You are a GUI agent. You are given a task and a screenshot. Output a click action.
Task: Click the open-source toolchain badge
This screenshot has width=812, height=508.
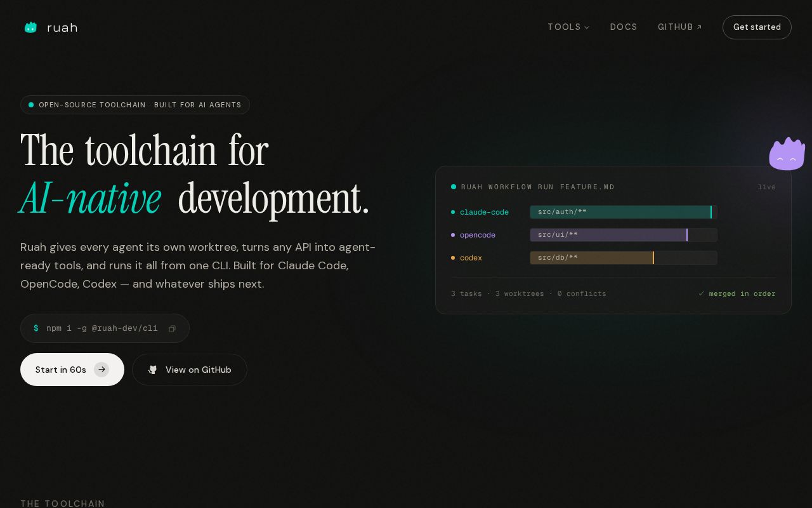tap(135, 105)
